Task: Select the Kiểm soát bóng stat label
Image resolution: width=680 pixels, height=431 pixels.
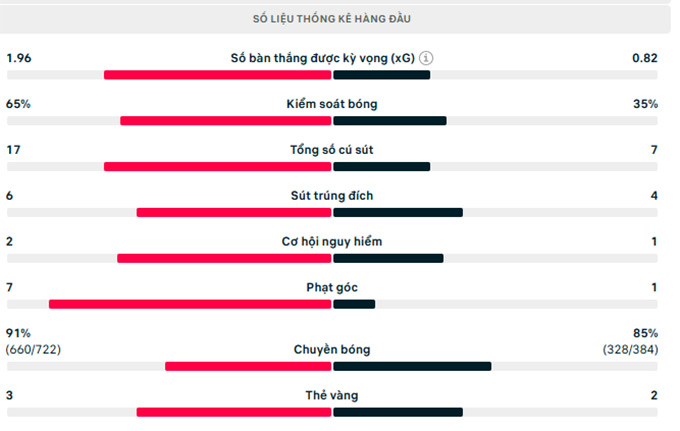Action: click(332, 104)
